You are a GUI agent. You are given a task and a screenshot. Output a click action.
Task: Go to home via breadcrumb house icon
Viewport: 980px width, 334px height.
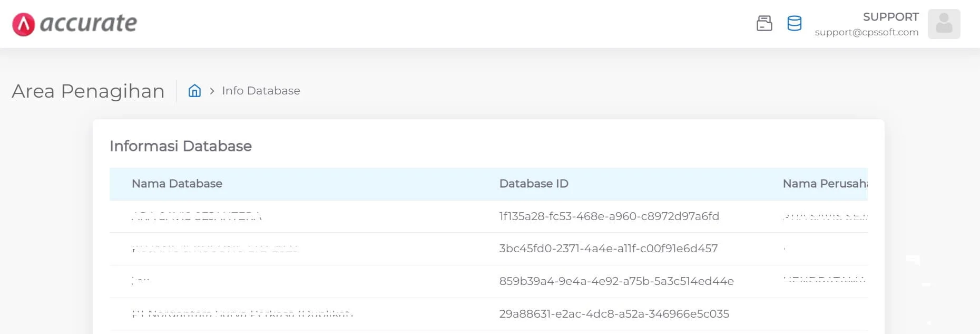[194, 91]
